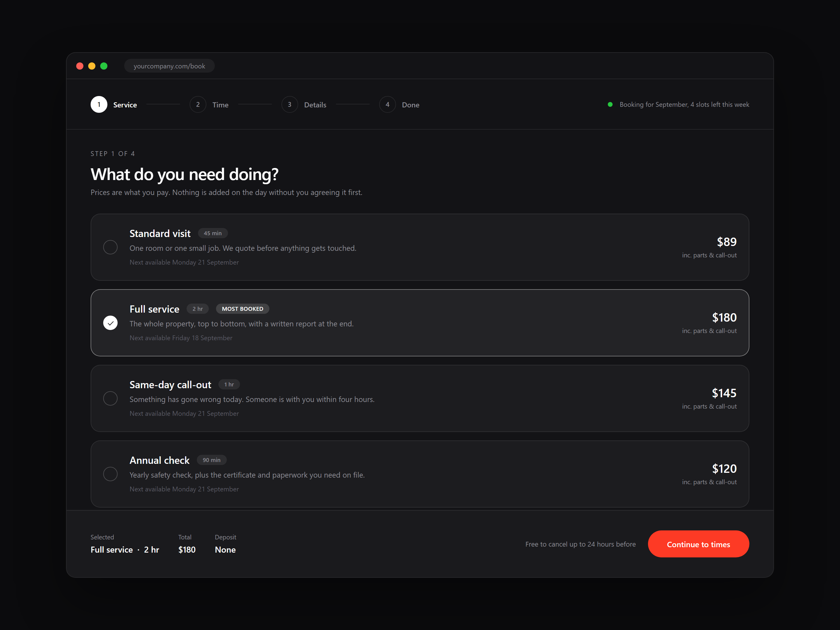Image resolution: width=840 pixels, height=630 pixels.
Task: Pick the Annual check radio button
Action: pos(110,474)
